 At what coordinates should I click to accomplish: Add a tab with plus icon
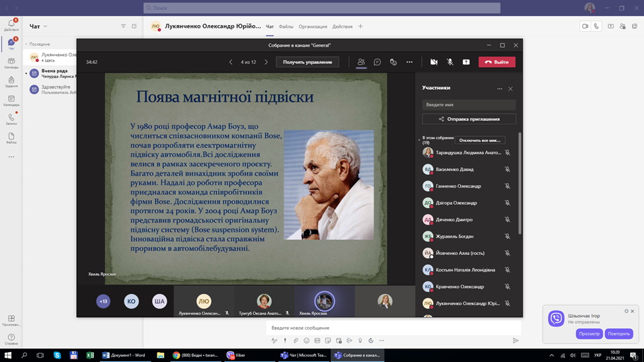coord(360,26)
